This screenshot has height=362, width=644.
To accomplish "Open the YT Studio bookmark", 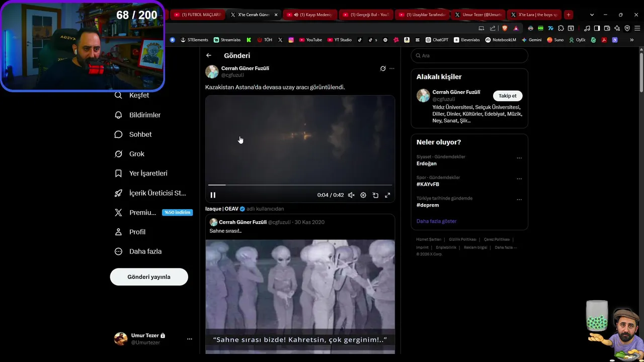I will pyautogui.click(x=340, y=40).
